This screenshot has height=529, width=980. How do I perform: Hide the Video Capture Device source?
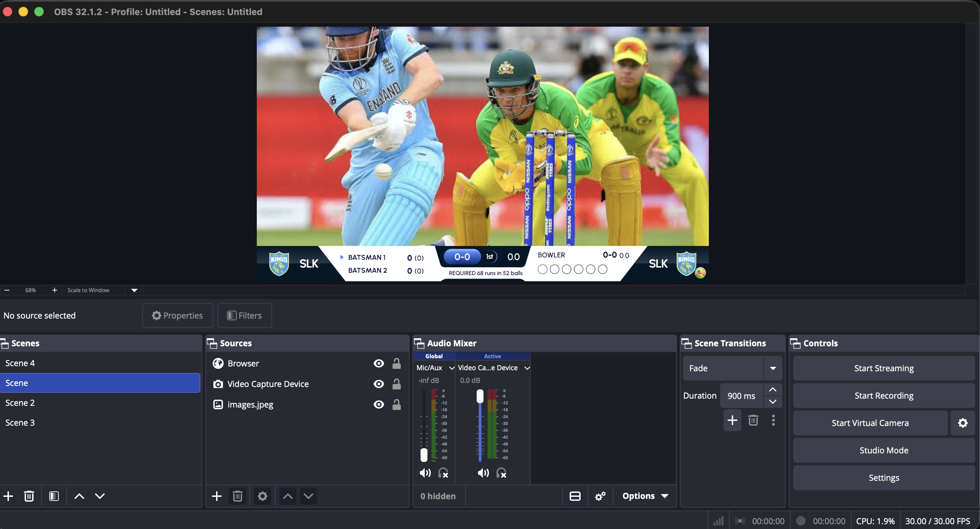(379, 384)
